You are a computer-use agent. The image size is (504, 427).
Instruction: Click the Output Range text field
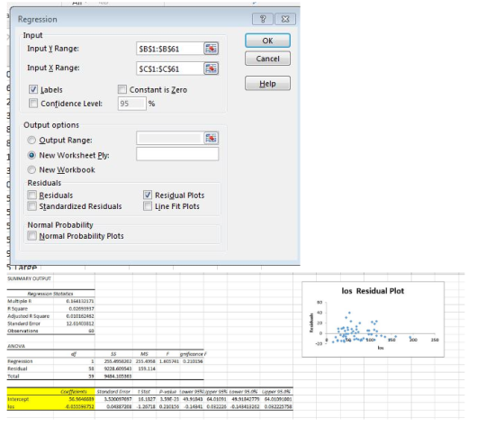tap(170, 138)
